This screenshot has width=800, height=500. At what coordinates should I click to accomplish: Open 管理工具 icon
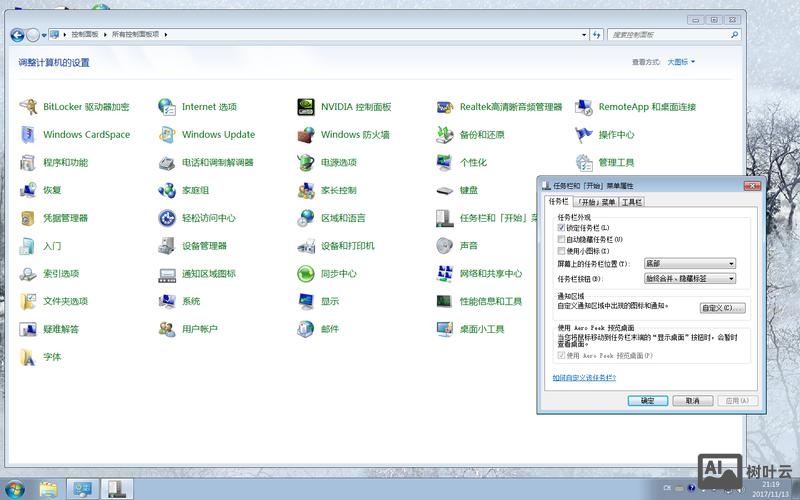584,162
